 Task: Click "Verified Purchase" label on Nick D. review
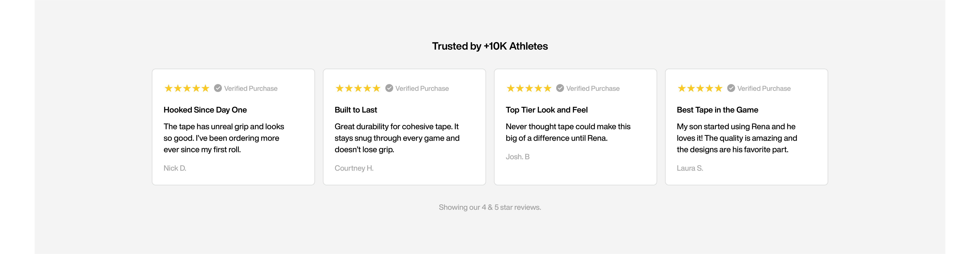click(x=251, y=88)
